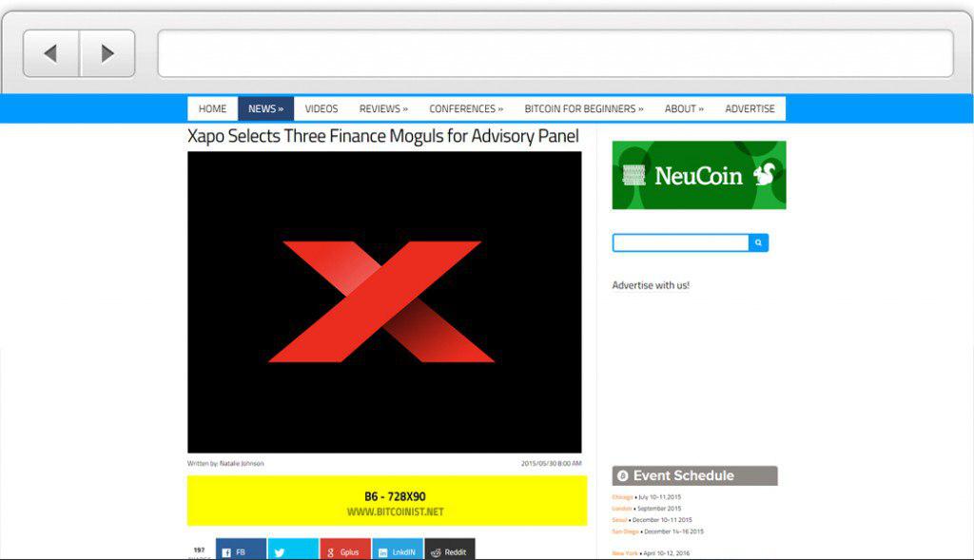Image resolution: width=974 pixels, height=560 pixels.
Task: Click the browser address bar
Action: point(555,53)
